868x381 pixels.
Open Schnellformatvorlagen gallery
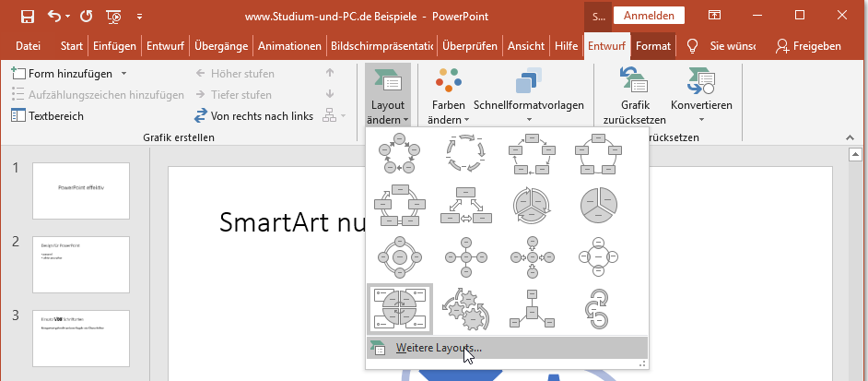(529, 94)
